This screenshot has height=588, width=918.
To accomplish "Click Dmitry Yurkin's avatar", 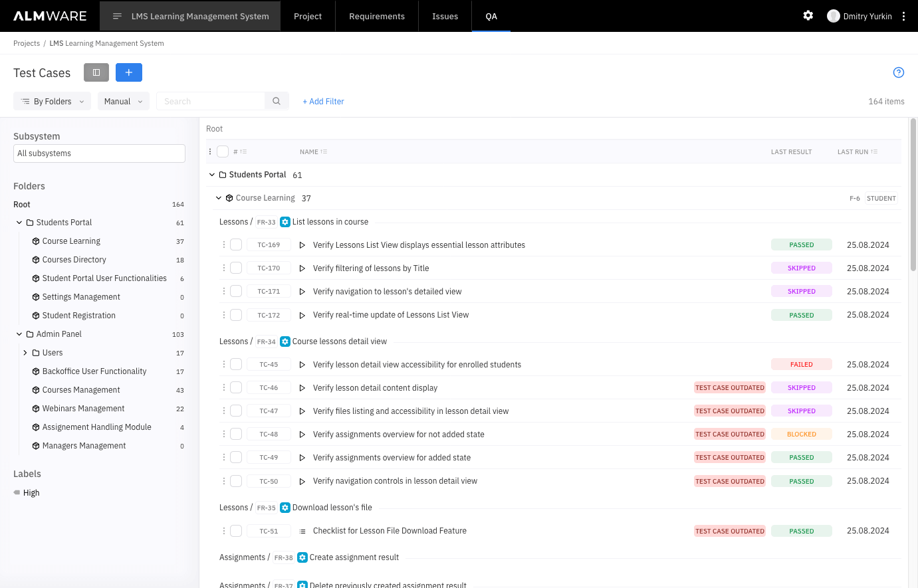I will (x=834, y=16).
